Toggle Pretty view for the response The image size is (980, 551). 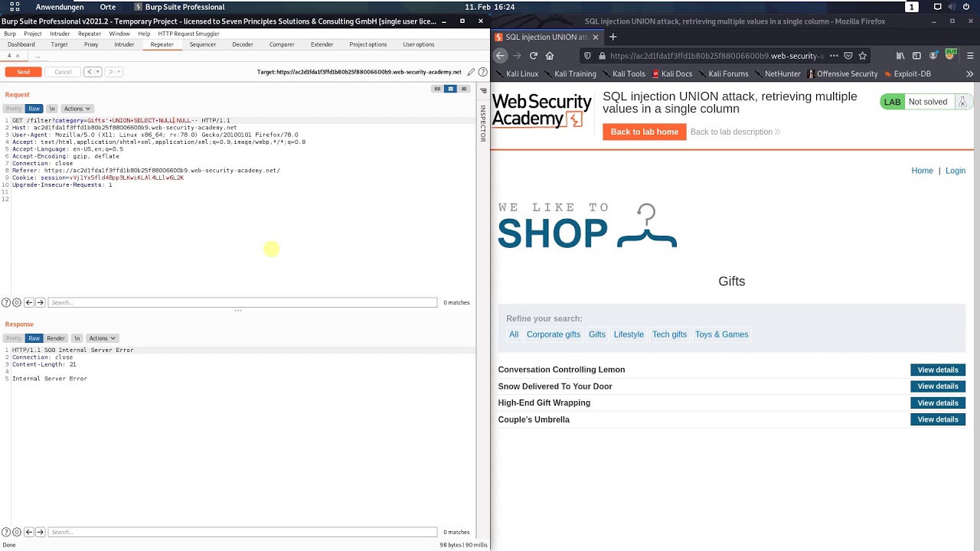(x=14, y=338)
